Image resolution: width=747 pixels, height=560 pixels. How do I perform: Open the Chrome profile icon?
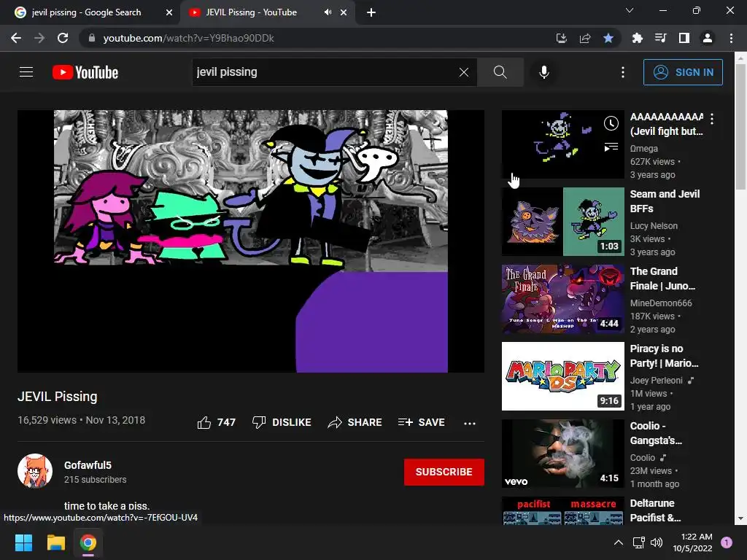click(708, 38)
